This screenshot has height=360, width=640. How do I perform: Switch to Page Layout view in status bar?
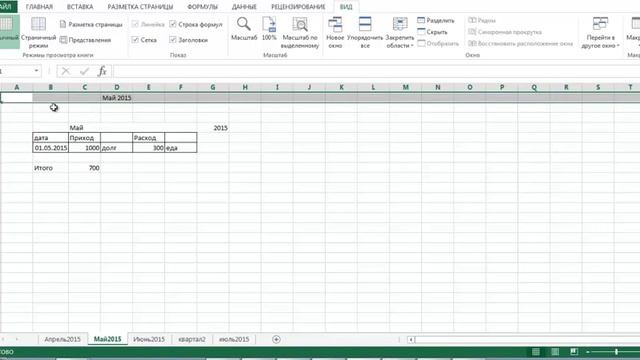[555, 352]
